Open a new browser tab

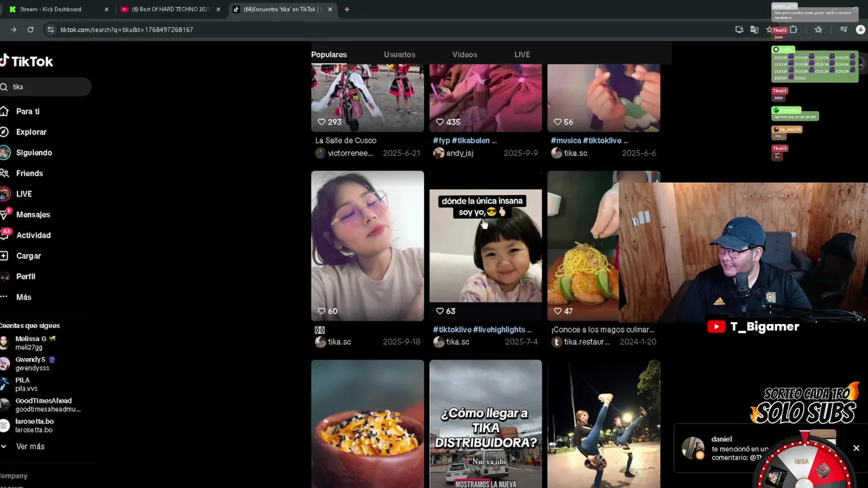[347, 9]
